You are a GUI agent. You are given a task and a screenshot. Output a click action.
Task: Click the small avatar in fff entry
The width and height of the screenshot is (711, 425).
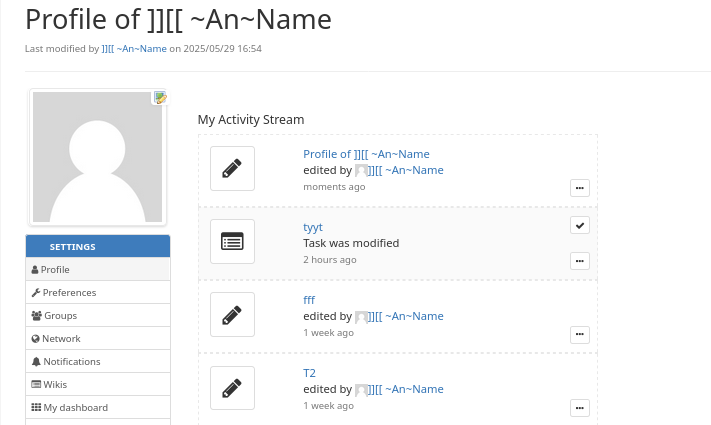point(362,316)
